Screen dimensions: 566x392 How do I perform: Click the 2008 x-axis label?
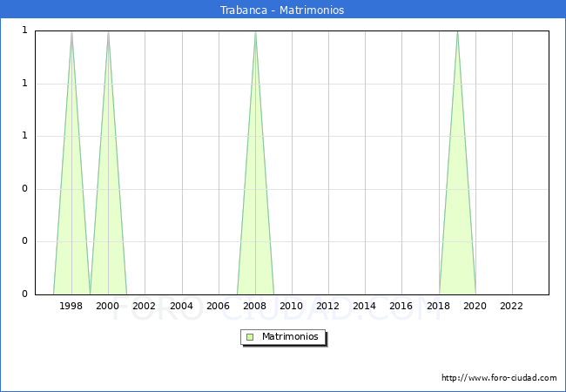coord(255,306)
